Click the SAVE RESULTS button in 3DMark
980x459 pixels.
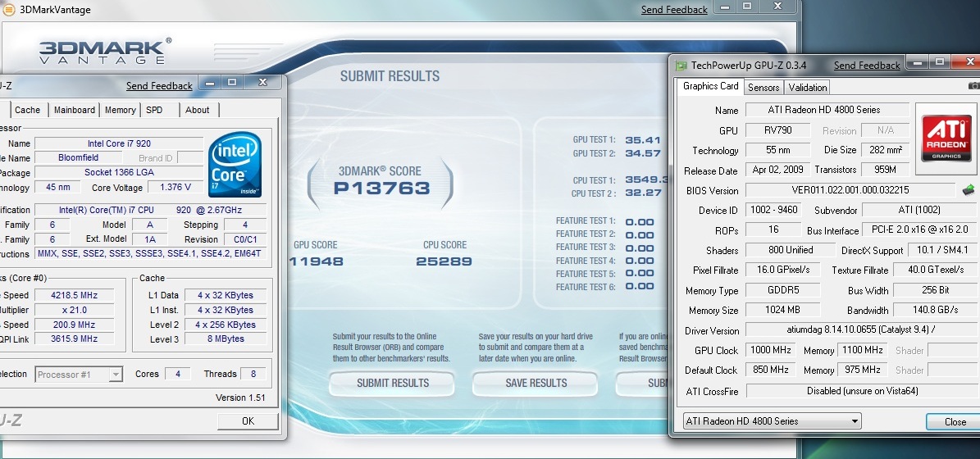pos(536,383)
